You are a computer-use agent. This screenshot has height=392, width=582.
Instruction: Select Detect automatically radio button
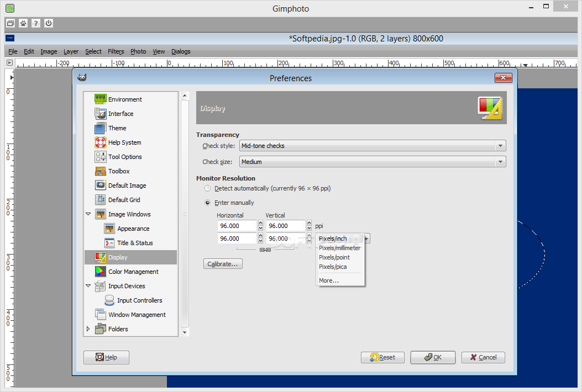pos(207,188)
